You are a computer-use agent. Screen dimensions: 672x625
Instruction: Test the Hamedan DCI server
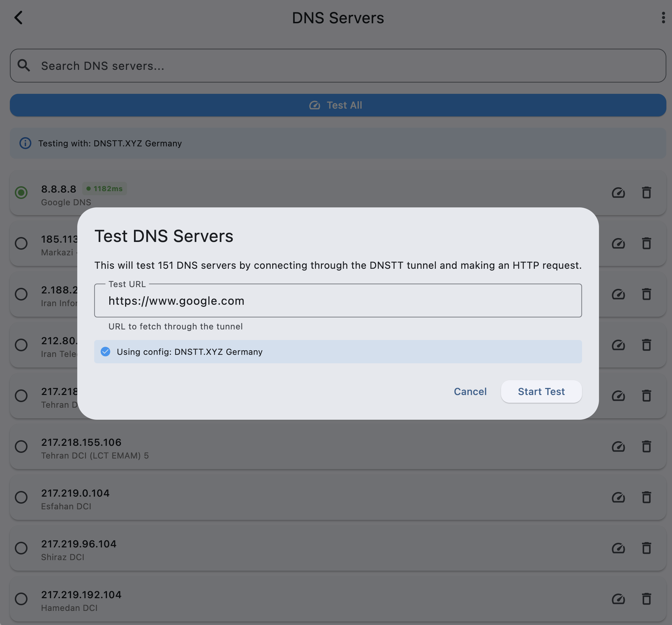click(618, 599)
